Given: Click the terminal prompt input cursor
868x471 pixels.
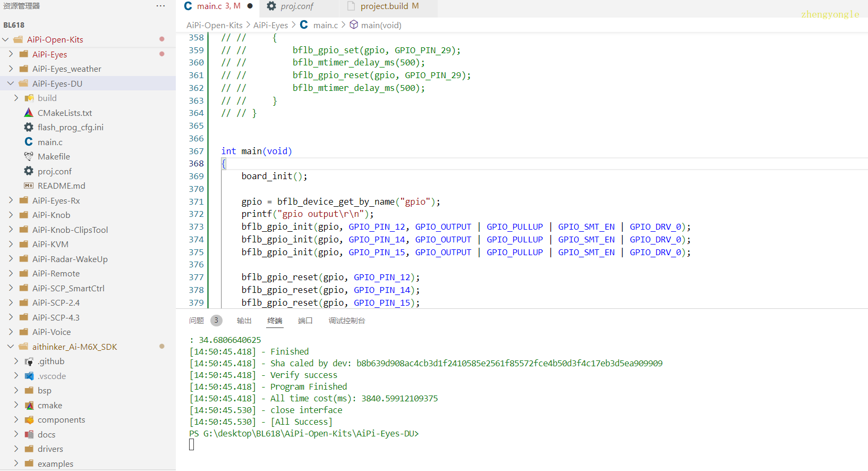Looking at the screenshot, I should pyautogui.click(x=192, y=445).
